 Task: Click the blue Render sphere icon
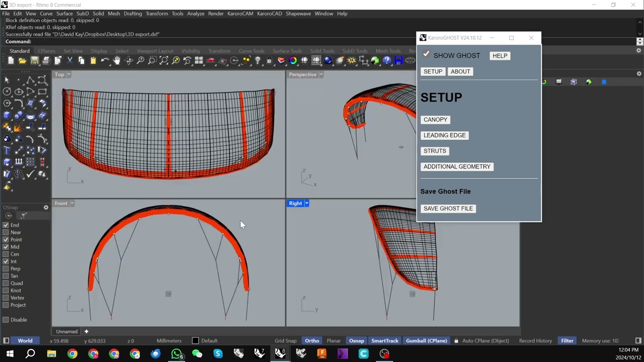pyautogui.click(x=328, y=61)
